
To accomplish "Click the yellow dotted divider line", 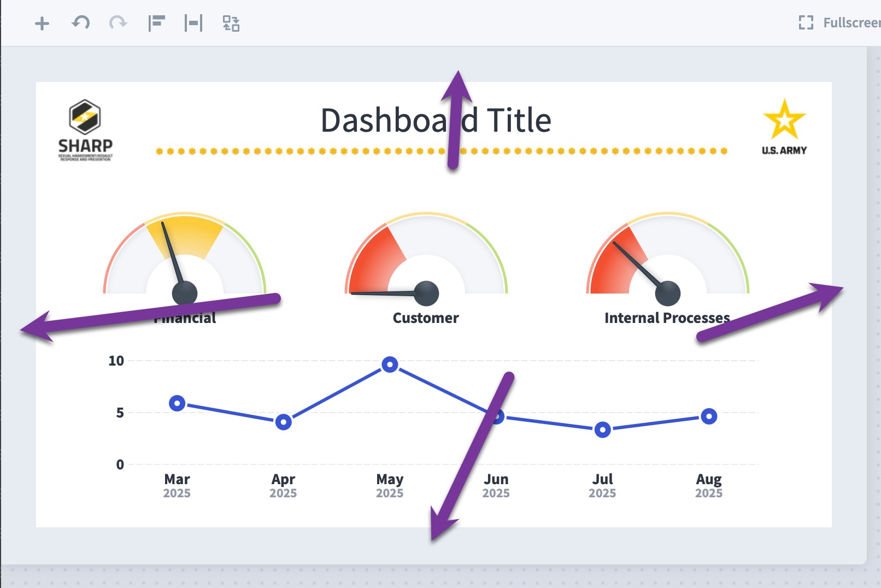I will 442,151.
